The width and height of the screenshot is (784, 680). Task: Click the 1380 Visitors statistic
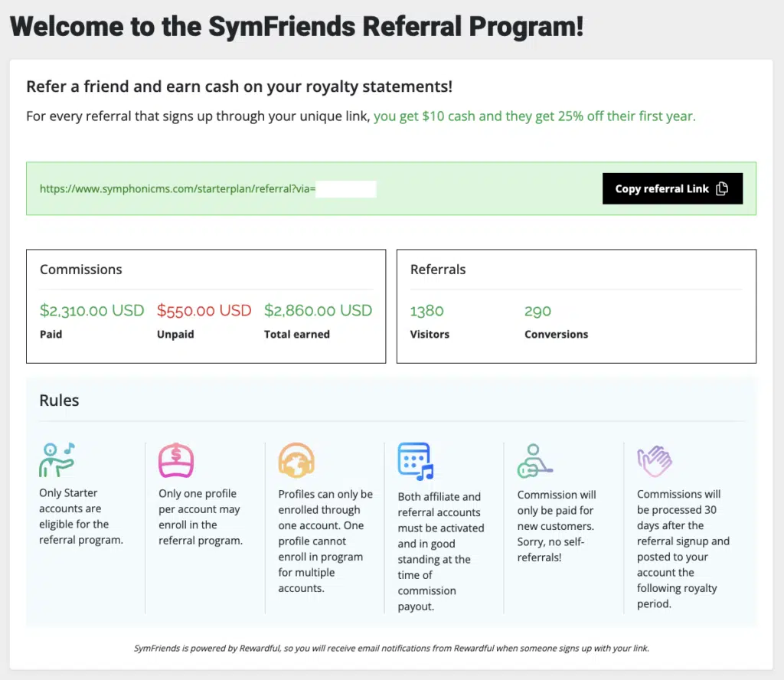426,311
